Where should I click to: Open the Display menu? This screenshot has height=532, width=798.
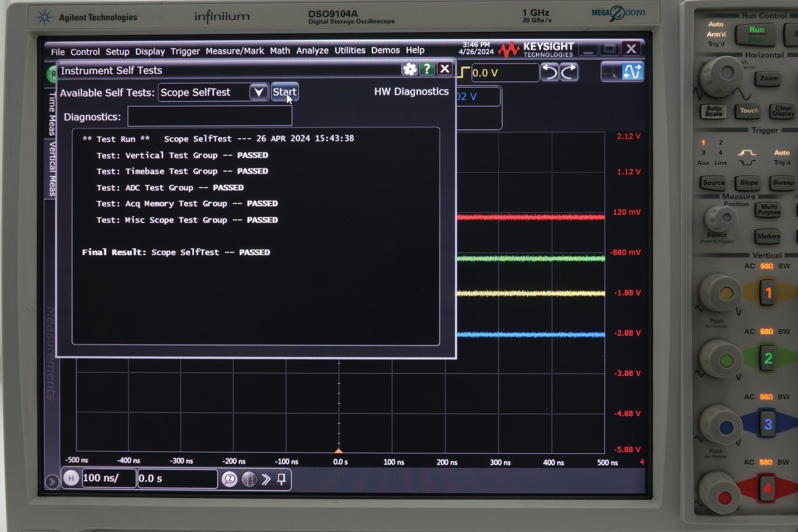point(150,52)
